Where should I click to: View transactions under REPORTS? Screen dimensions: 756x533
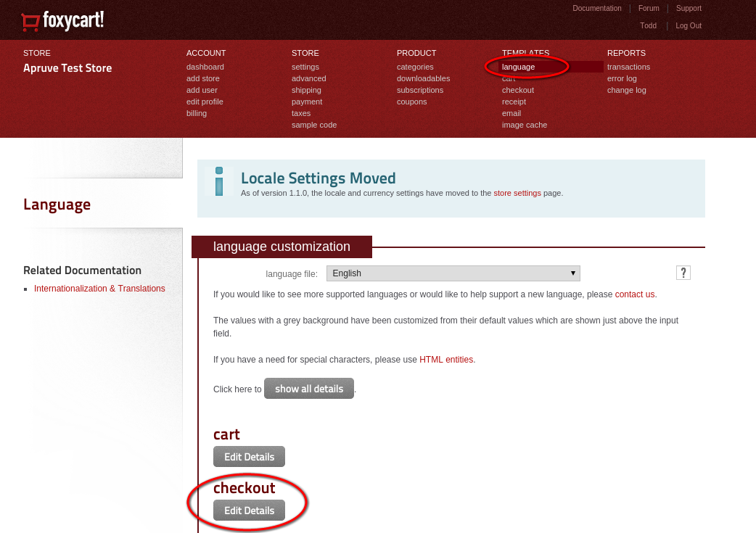pyautogui.click(x=628, y=67)
